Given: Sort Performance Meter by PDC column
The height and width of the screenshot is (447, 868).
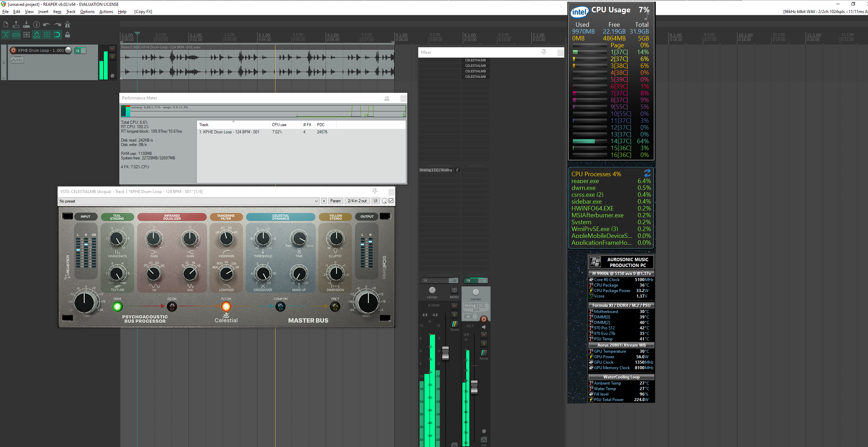Looking at the screenshot, I should click(x=326, y=125).
